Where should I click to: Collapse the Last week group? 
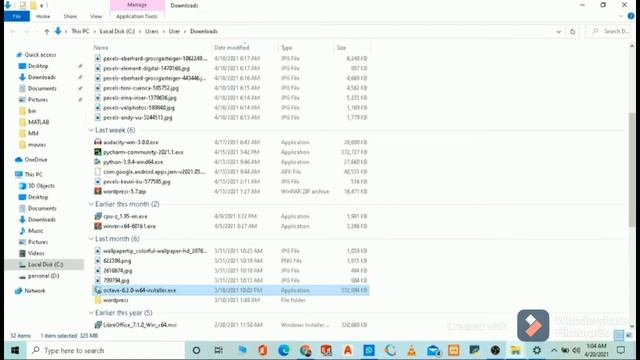tap(91, 130)
